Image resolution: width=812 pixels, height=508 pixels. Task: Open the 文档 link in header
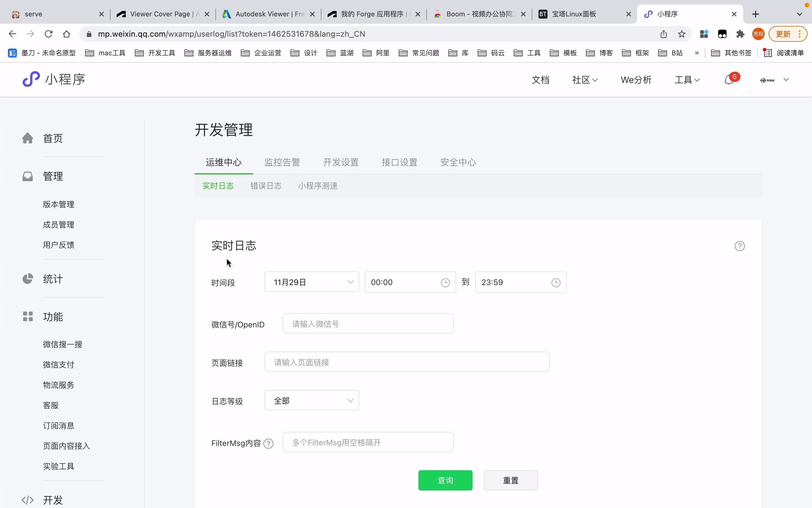click(x=540, y=80)
